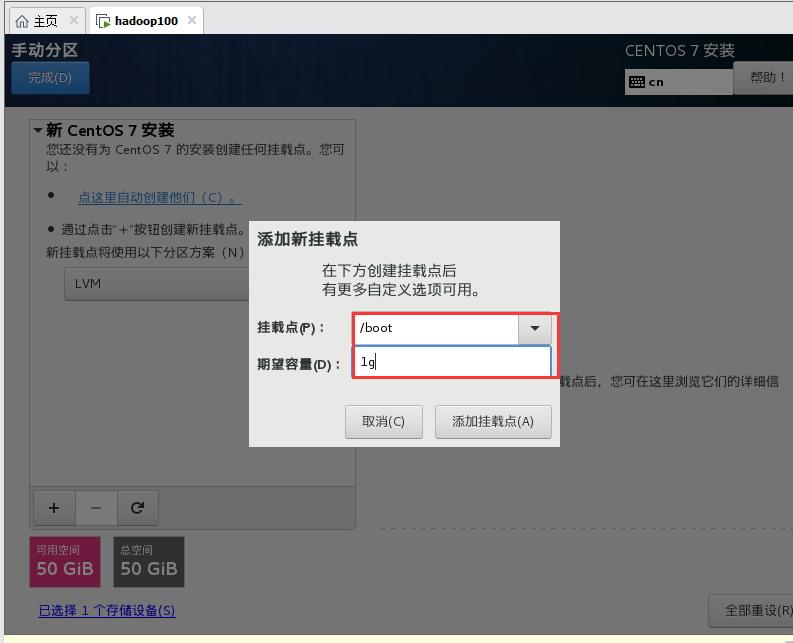
Task: Click the 点这里自动创建他们 link
Action: (x=160, y=197)
